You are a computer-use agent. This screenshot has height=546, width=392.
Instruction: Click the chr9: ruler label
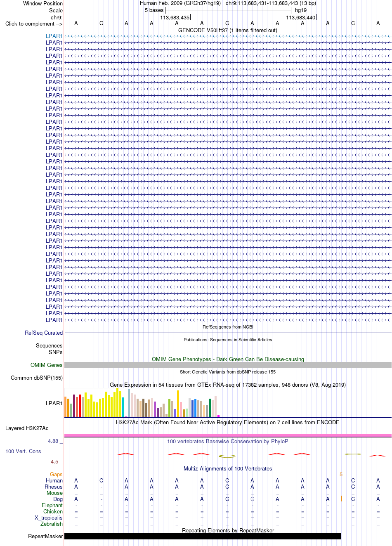(57, 18)
